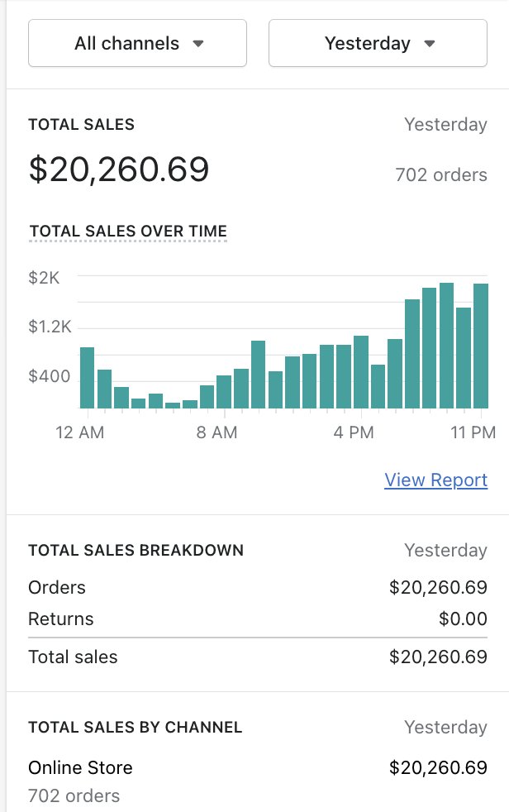
Task: Click the $20,260.69 total sales headline figure
Action: 119,170
